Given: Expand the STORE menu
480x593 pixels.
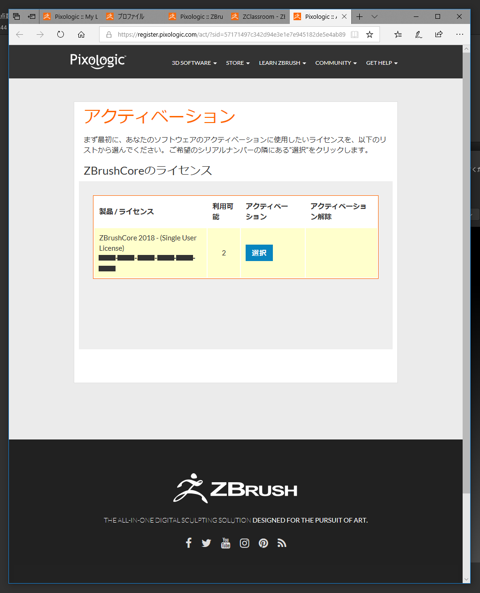Looking at the screenshot, I should [x=238, y=63].
